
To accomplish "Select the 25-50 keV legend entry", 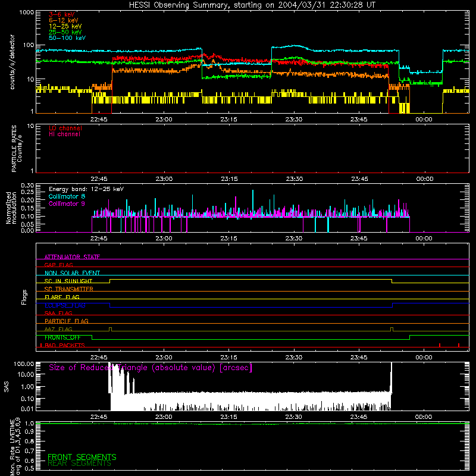I will (x=65, y=32).
